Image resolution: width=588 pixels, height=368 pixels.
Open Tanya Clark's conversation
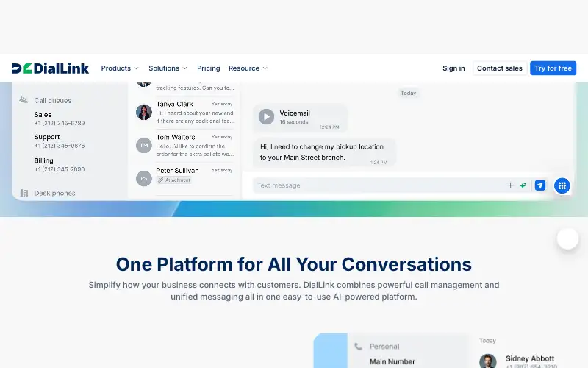[184, 112]
